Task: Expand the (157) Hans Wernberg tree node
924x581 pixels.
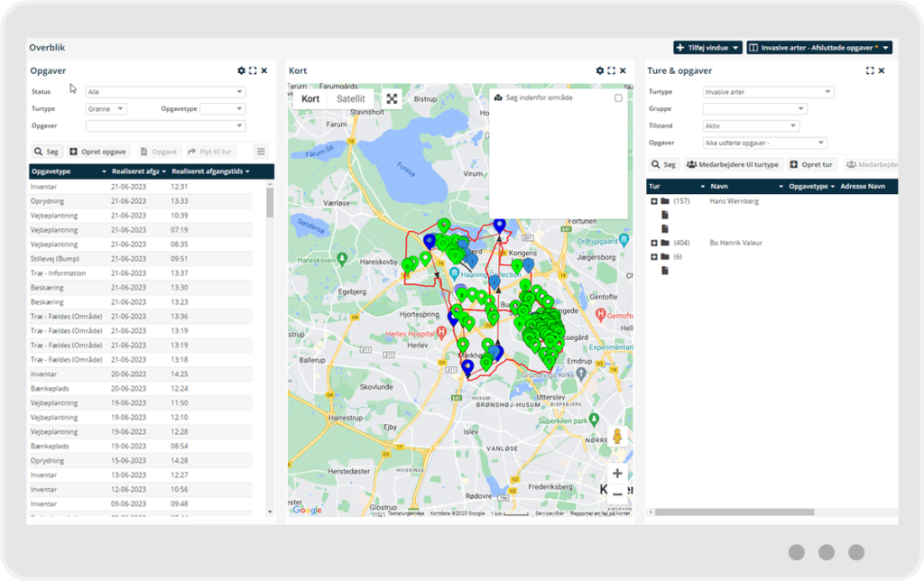Action: pos(654,201)
